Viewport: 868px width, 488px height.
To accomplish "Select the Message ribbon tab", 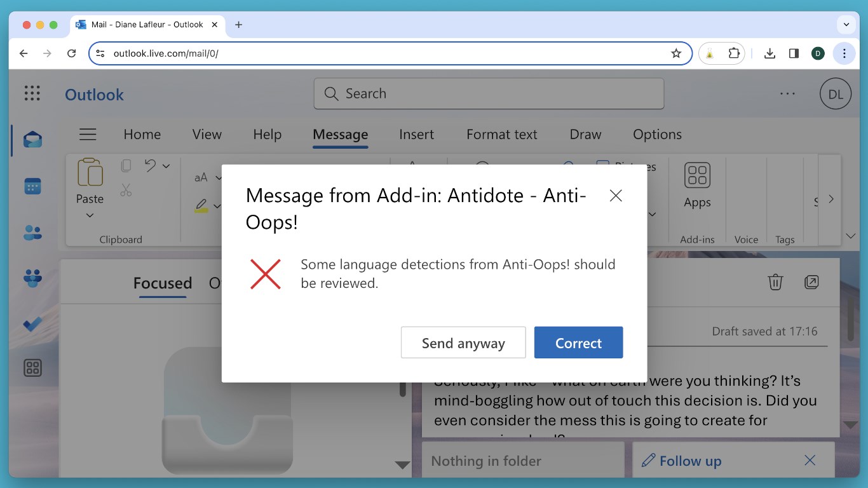I will pyautogui.click(x=341, y=134).
